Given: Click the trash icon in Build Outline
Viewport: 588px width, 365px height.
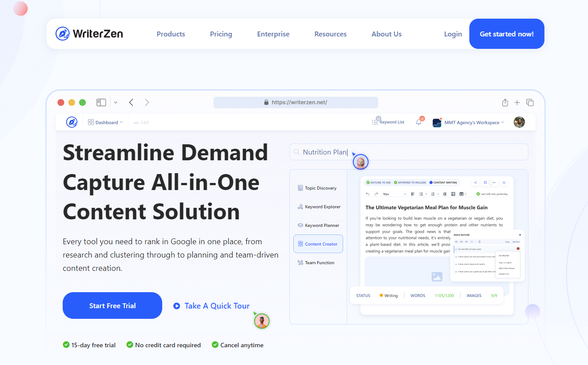Looking at the screenshot, I should 480,242.
